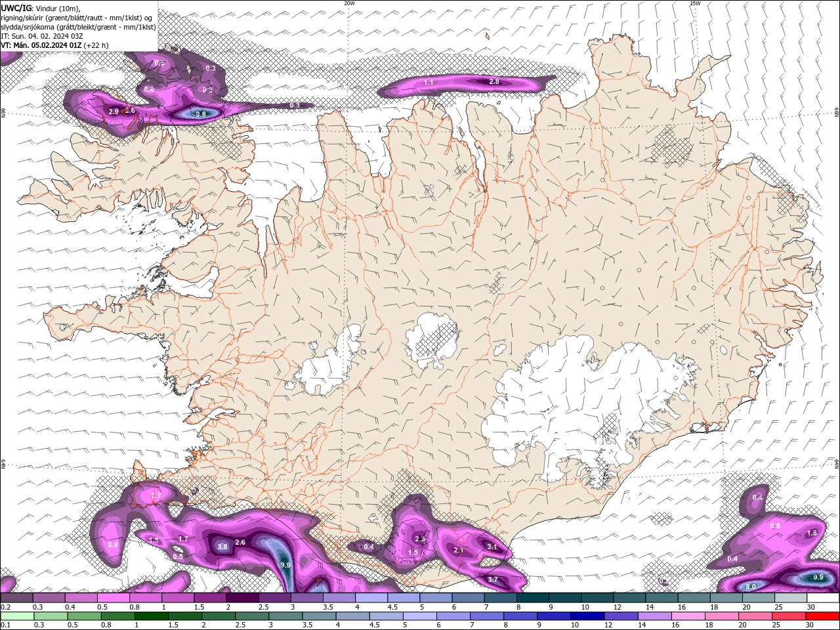Viewport: 840px width, 630px height.
Task: Click the 2.3 precipitation value on the map
Action: click(420, 539)
